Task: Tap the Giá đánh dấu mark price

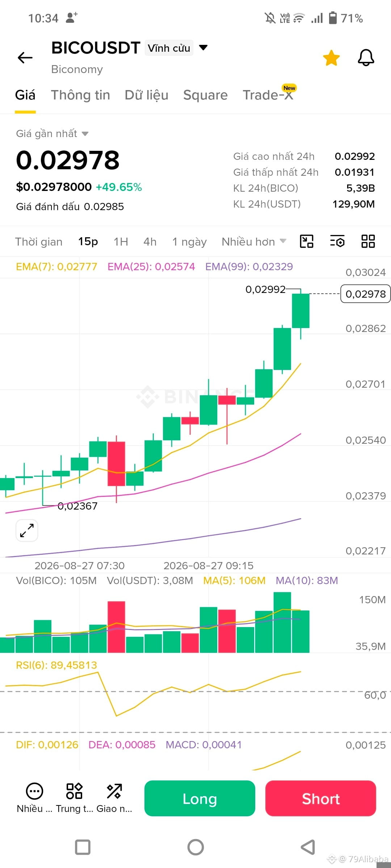Action: click(x=70, y=207)
